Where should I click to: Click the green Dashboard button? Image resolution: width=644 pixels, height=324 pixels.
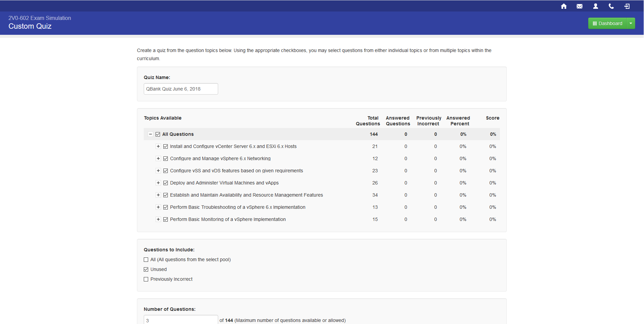(x=608, y=23)
